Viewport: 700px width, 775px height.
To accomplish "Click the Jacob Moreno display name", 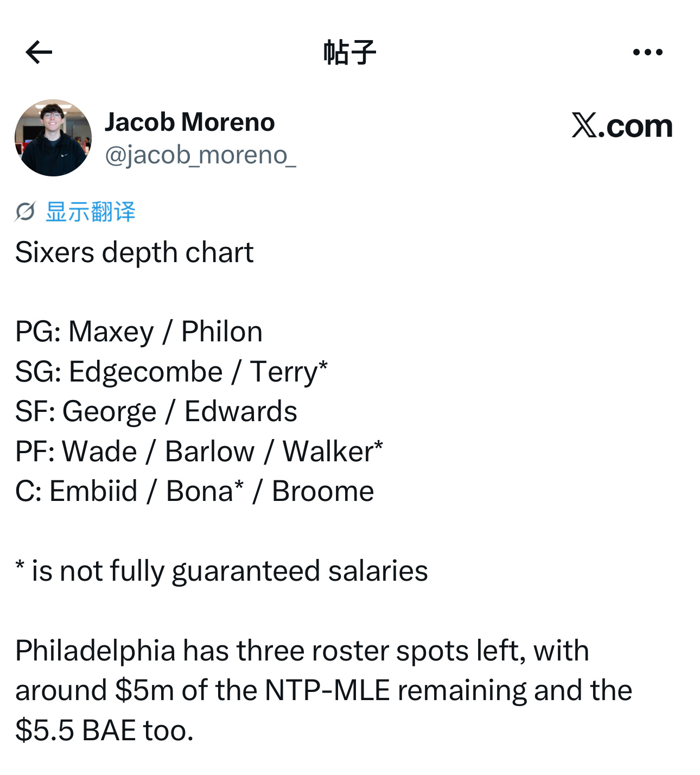I will 190,122.
